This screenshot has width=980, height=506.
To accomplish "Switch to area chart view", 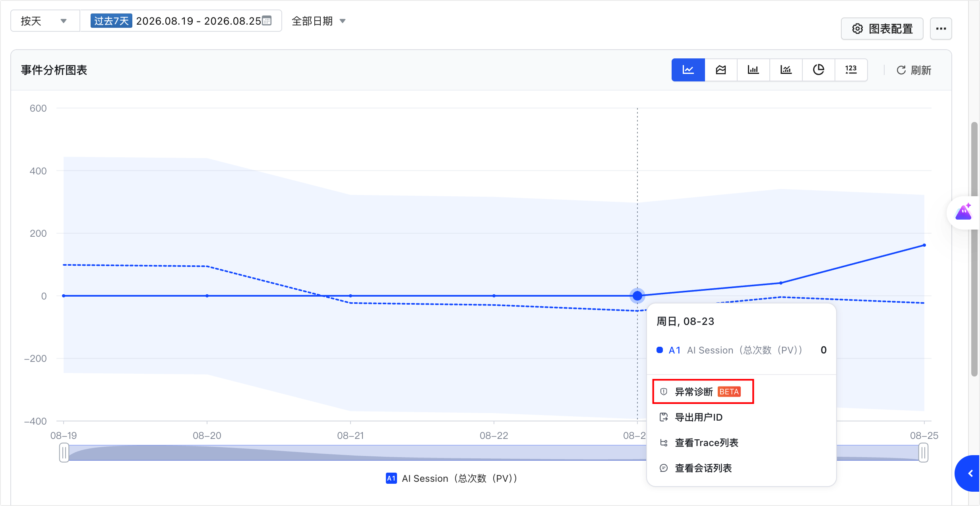I will (x=720, y=70).
